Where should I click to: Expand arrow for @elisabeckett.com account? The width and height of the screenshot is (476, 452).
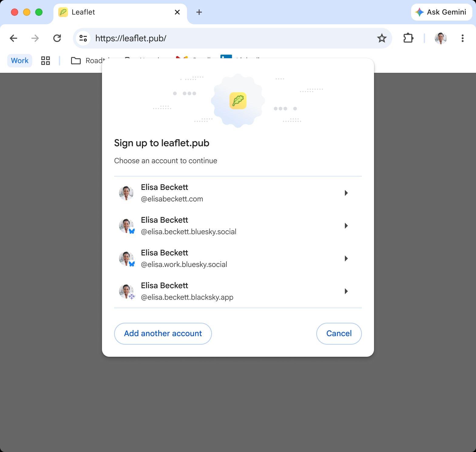click(x=346, y=193)
